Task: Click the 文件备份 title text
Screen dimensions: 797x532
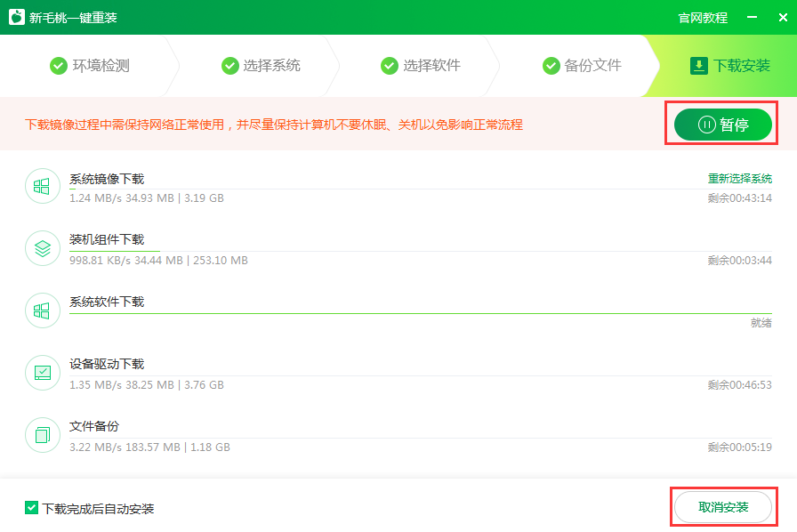Action: coord(94,426)
